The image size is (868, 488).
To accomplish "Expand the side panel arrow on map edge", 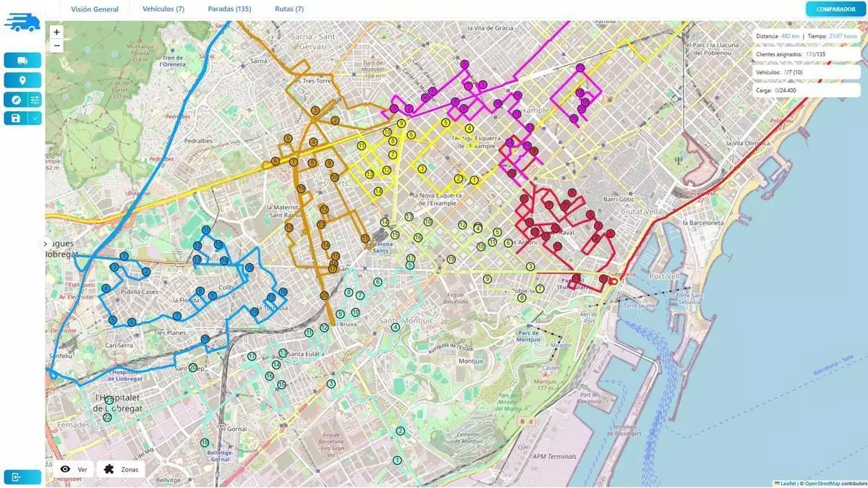I will tap(45, 244).
